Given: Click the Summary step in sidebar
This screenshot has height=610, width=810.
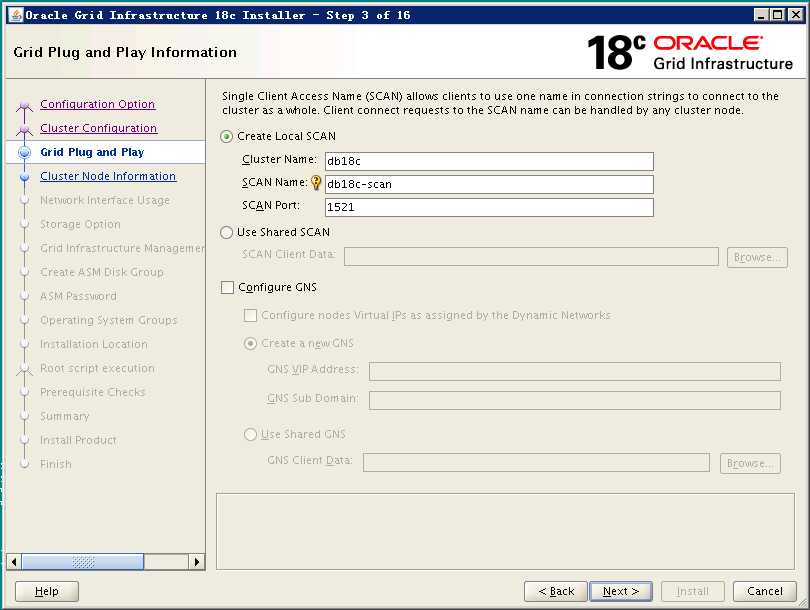Looking at the screenshot, I should [x=65, y=416].
